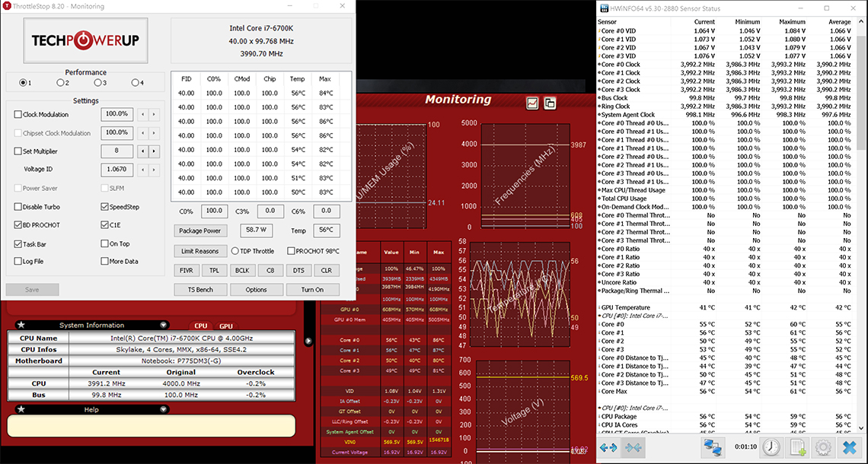This screenshot has width=868, height=464.
Task: Select the GPU Temperature sensor row
Action: [x=724, y=307]
